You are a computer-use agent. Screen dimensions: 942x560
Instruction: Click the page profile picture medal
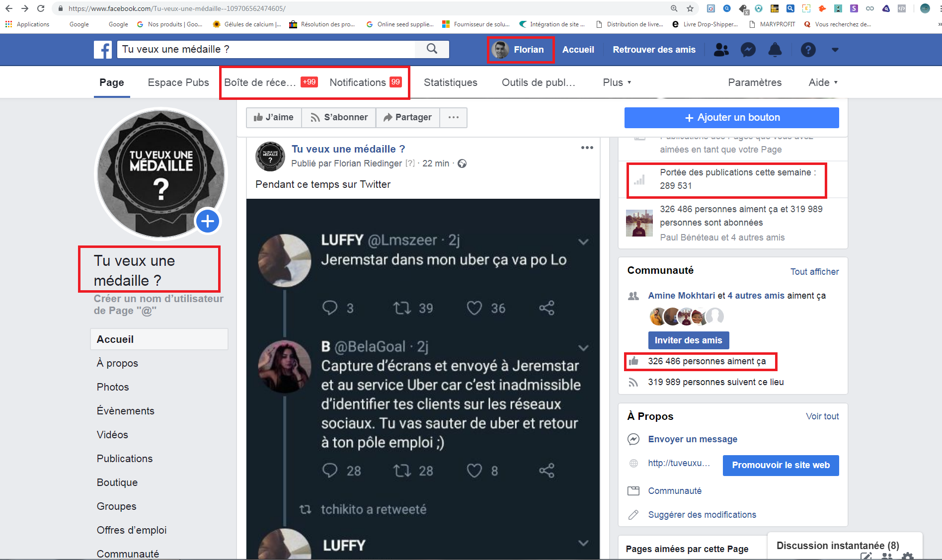pos(160,173)
